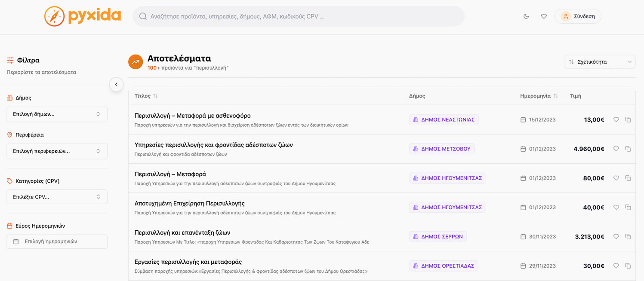Open the Επιλογή ημερομηνιών date picker
The height and width of the screenshot is (281, 644).
(57, 241)
